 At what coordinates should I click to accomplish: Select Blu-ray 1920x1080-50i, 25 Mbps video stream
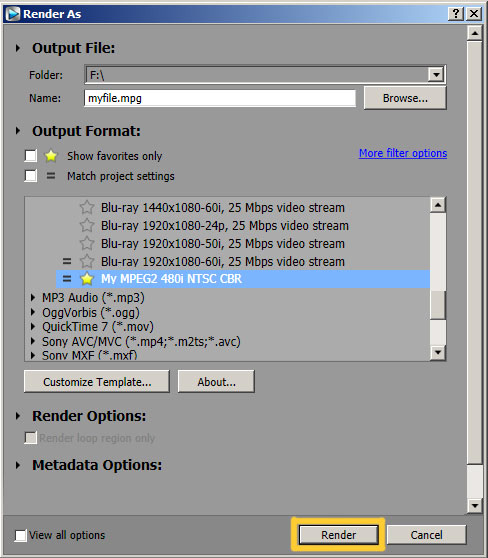pyautogui.click(x=222, y=244)
